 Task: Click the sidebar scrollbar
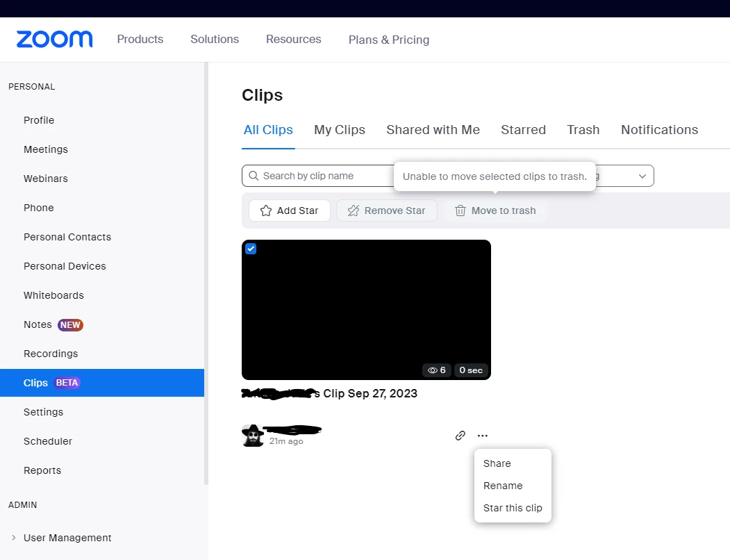coord(206,274)
